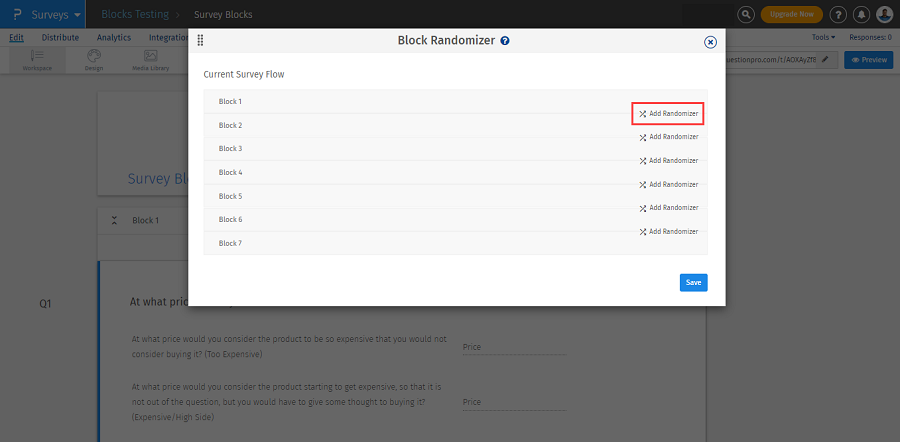Save the block randomizer settings
900x442 pixels.
point(693,282)
